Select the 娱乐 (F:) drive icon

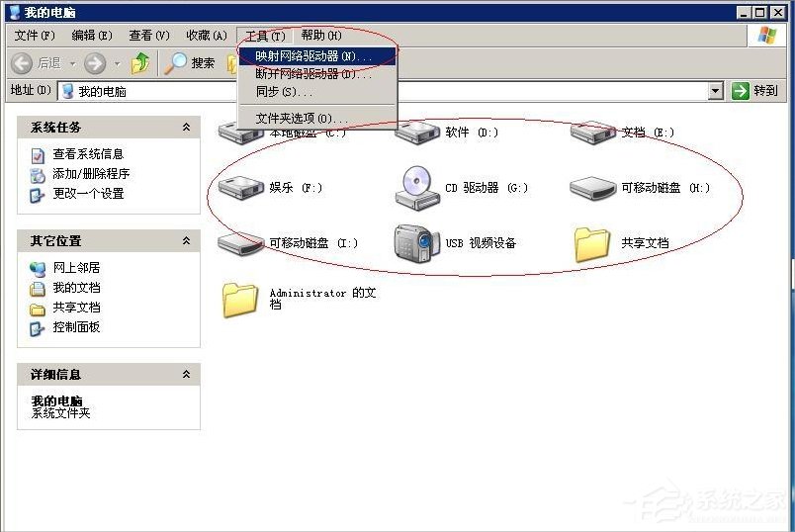[x=241, y=188]
